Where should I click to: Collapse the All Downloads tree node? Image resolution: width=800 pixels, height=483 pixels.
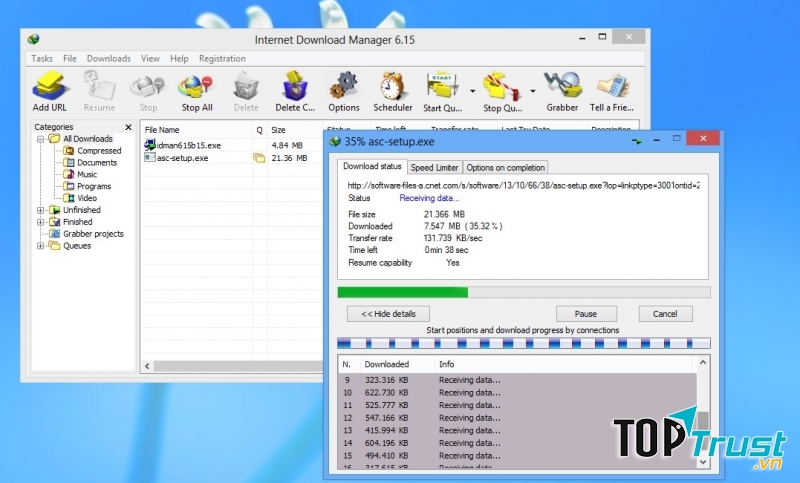point(40,139)
